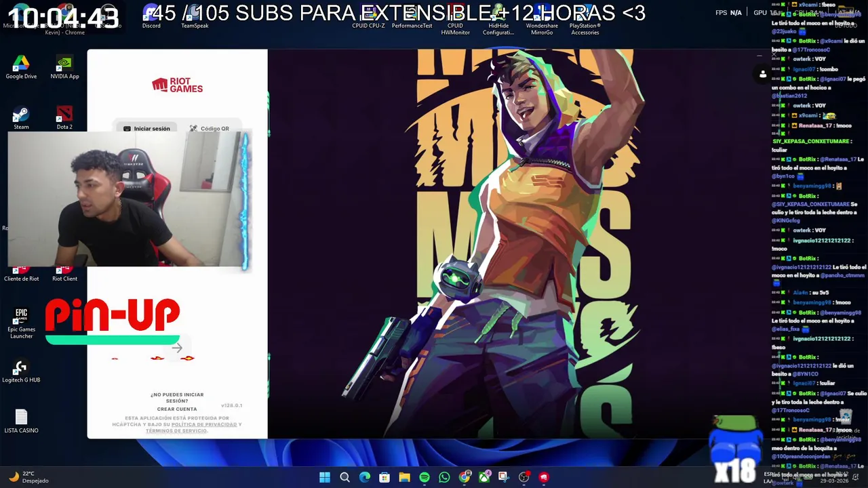Open the Xbox app from the taskbar

(x=484, y=477)
